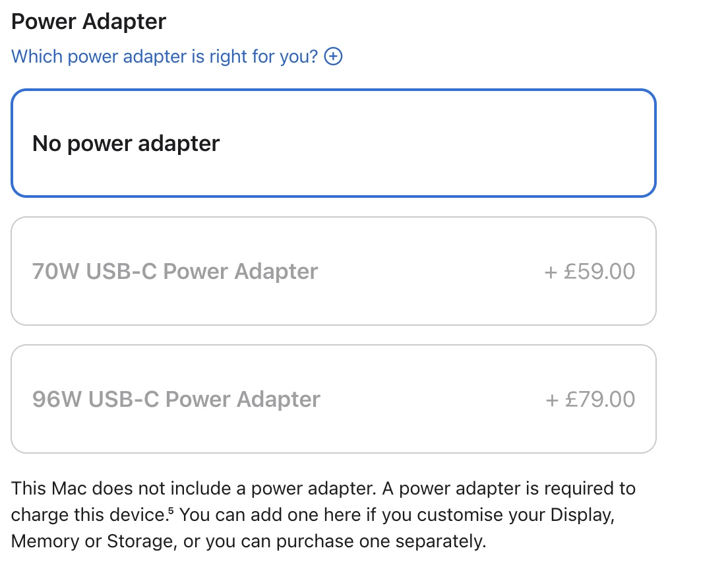Click the plus circle icon beside adapter question
The image size is (728, 575).
pyautogui.click(x=334, y=57)
